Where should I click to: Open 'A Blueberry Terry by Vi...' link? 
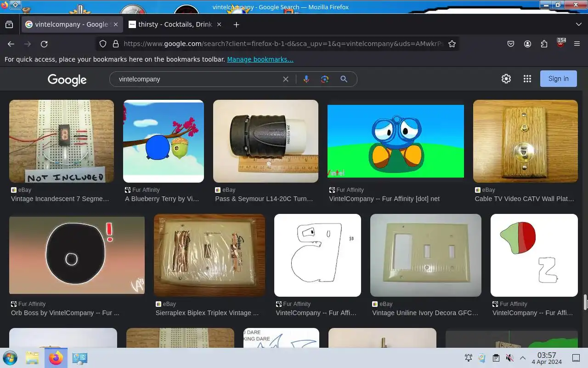point(162,199)
